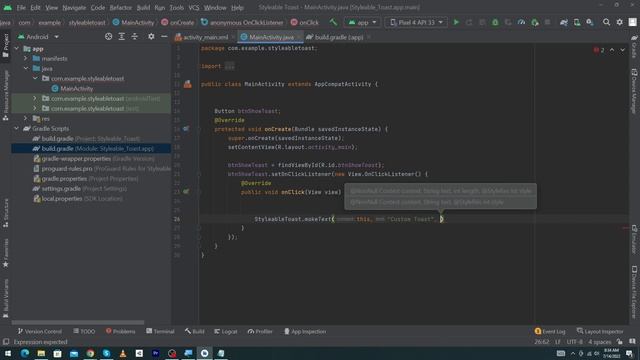Image resolution: width=640 pixels, height=360 pixels.
Task: Click the Make Project hammer icon
Action: pyautogui.click(x=333, y=22)
